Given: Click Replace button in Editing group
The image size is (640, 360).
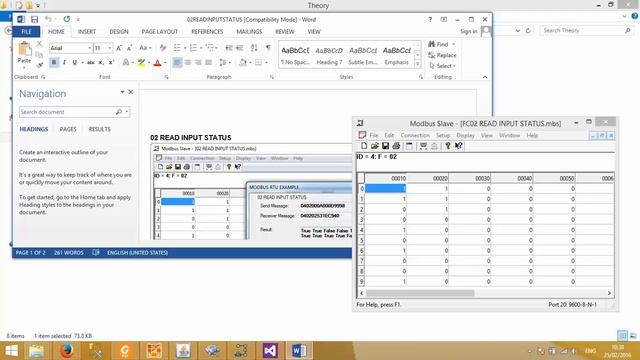Looking at the screenshot, I should click(442, 55).
